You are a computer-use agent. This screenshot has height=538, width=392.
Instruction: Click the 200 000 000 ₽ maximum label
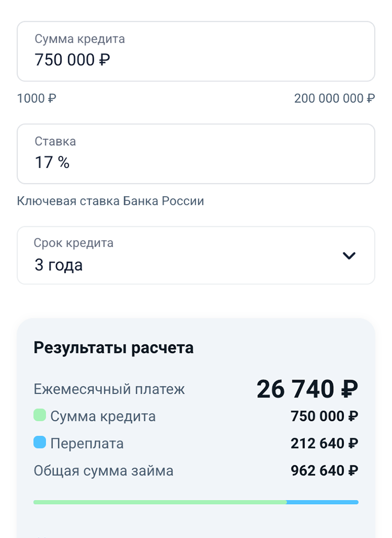(x=334, y=98)
